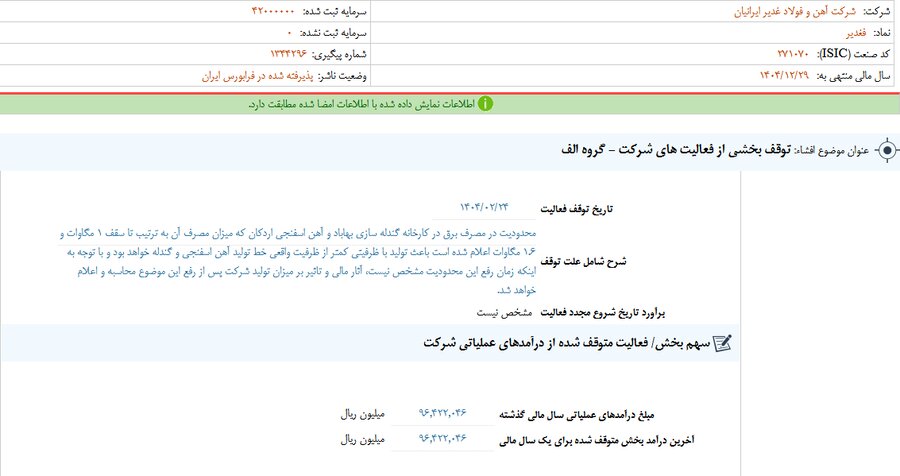
Task: Click the fiscal year end date ۱۴۰۴/۱۲/۲۹
Action: click(784, 76)
